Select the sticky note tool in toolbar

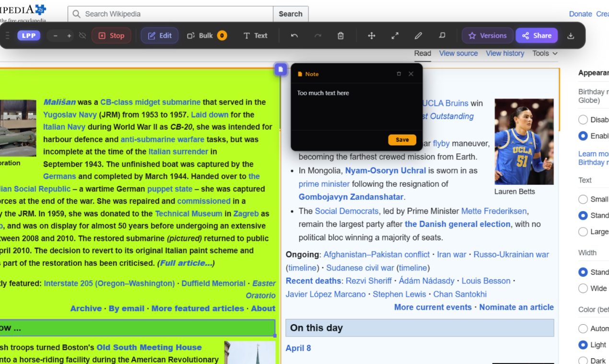click(442, 35)
